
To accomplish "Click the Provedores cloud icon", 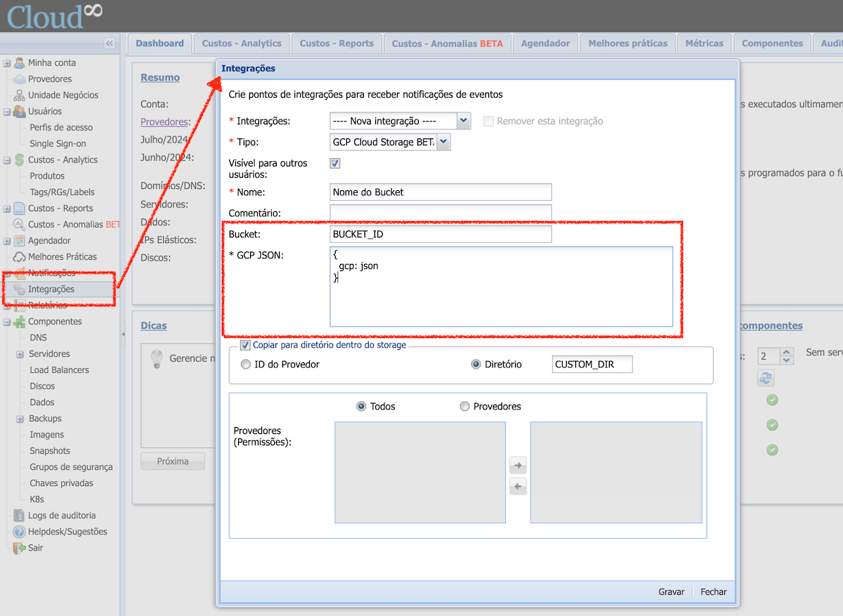I will click(x=20, y=79).
